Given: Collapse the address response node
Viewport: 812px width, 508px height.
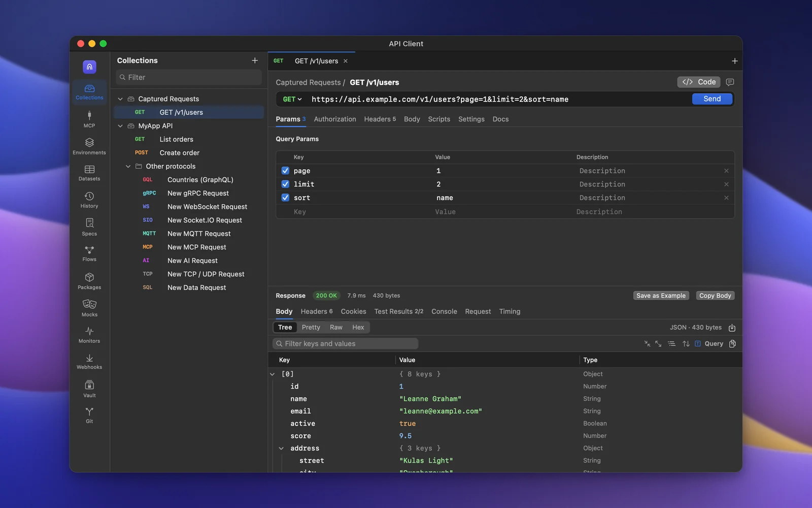Looking at the screenshot, I should click(x=281, y=449).
